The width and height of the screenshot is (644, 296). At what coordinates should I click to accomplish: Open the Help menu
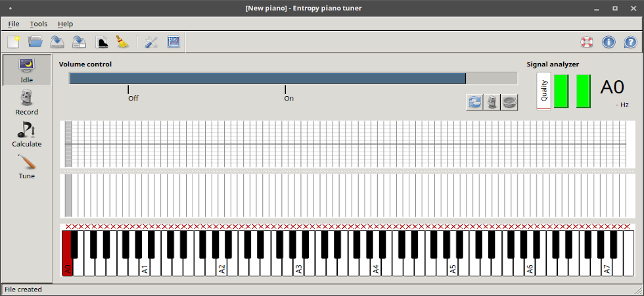[65, 24]
